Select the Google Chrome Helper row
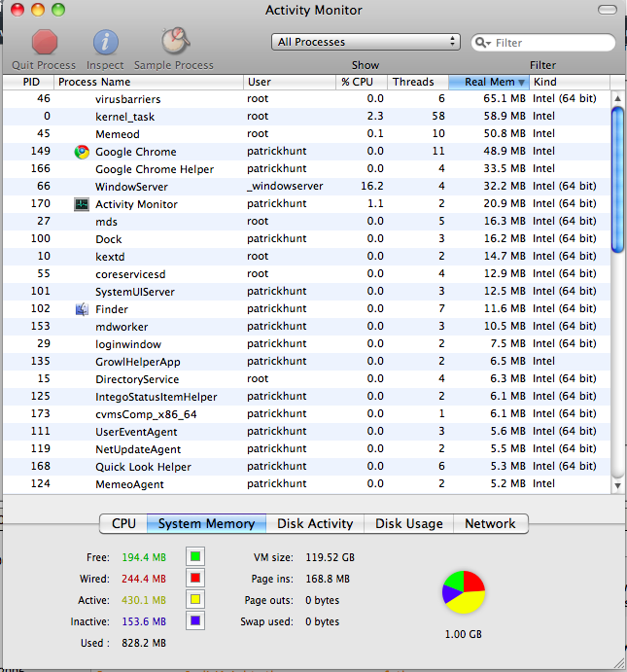 click(x=306, y=169)
